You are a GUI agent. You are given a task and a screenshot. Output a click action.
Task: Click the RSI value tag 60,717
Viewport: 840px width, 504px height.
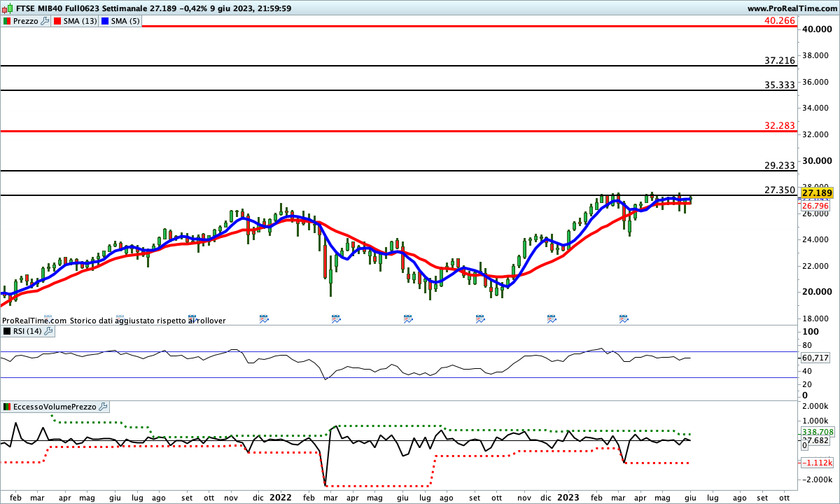815,358
